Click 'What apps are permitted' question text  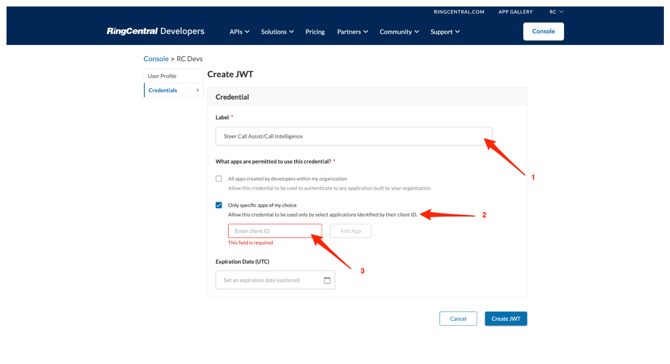tap(273, 161)
